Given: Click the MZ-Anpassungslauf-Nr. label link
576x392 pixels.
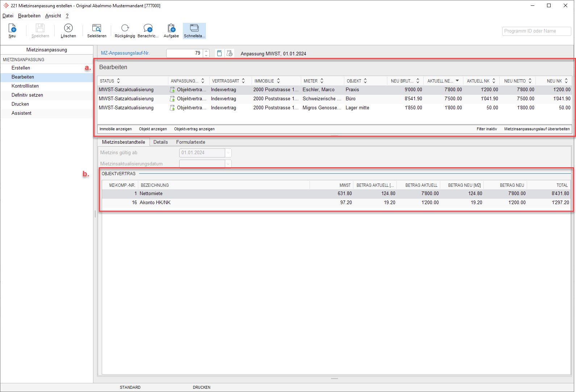Looking at the screenshot, I should (125, 53).
